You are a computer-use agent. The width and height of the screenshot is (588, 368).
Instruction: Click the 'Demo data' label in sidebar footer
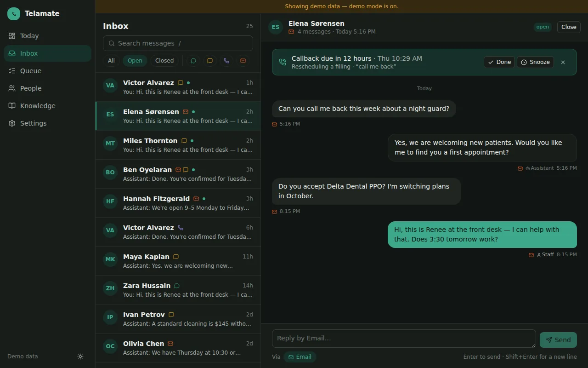pyautogui.click(x=23, y=356)
